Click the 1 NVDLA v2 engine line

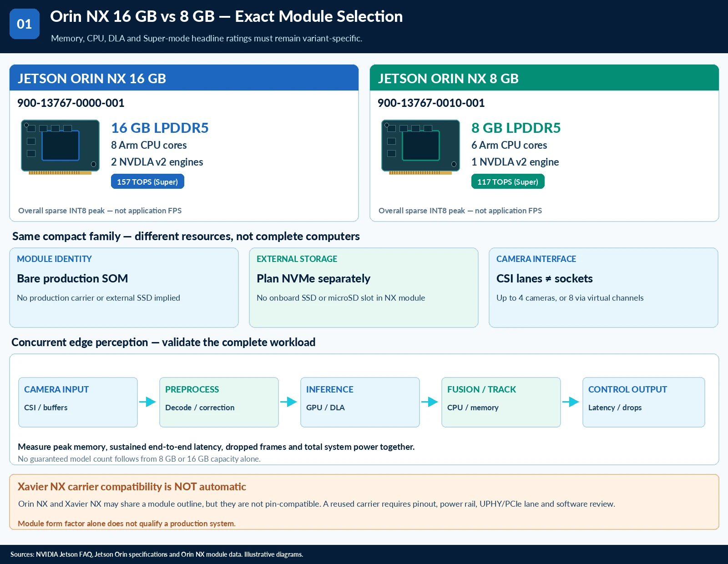point(515,162)
